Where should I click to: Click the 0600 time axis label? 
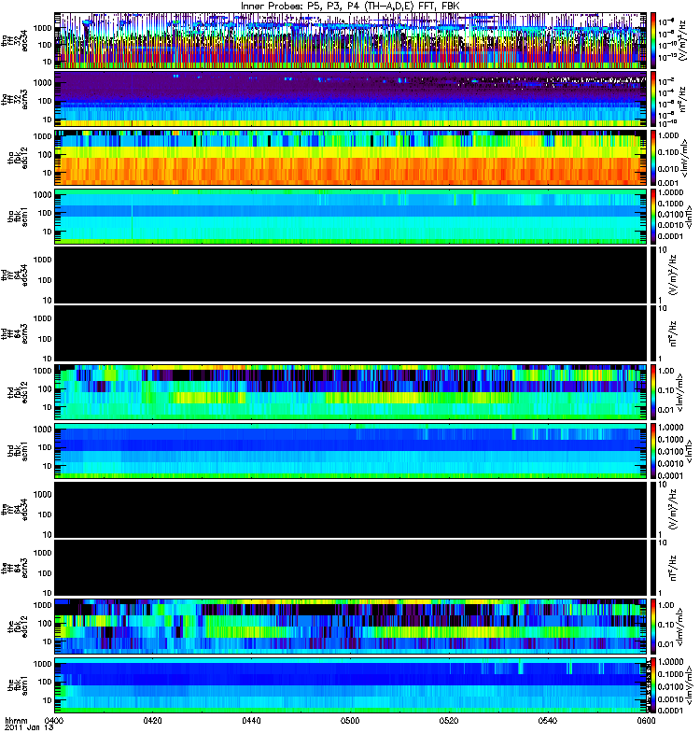646,720
